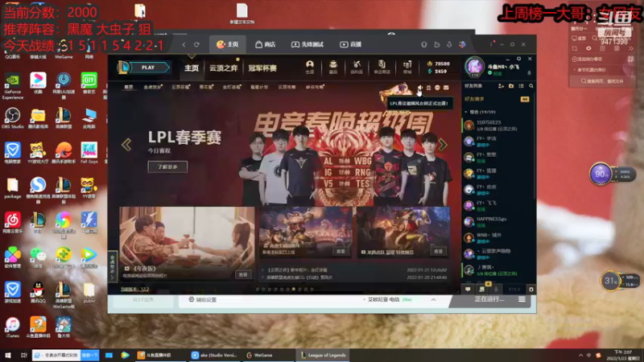This screenshot has width=644, height=362.
Task: Open OBS Studio desktop icon
Action: tap(12, 118)
